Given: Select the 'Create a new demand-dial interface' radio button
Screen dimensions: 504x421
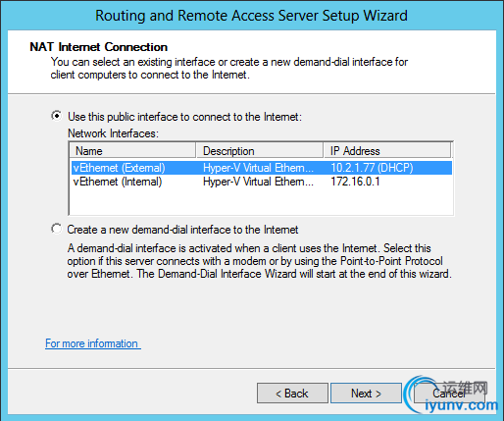Looking at the screenshot, I should [x=57, y=229].
